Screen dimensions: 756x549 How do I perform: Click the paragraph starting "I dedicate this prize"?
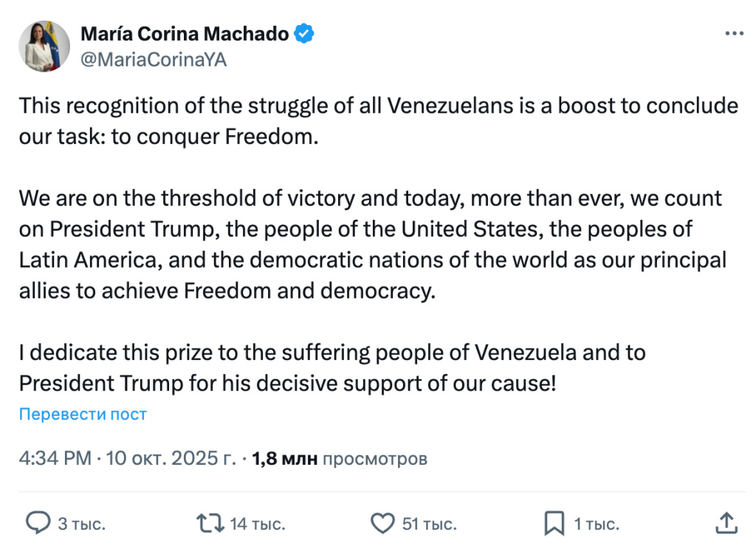click(x=332, y=367)
